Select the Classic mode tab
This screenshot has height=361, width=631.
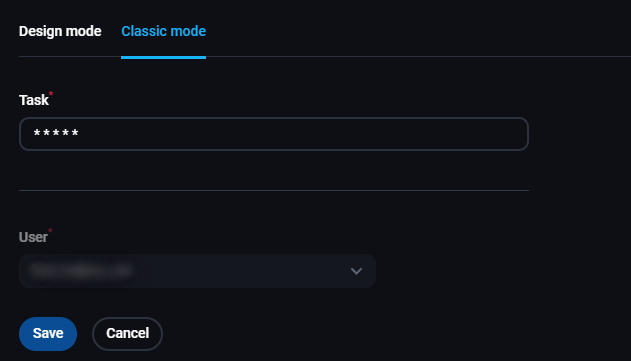163,31
